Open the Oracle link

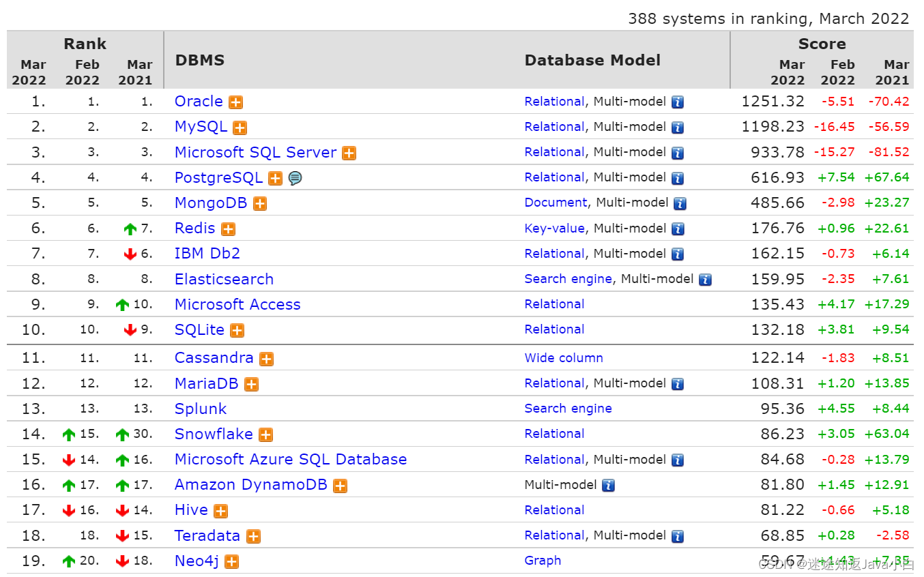(199, 101)
